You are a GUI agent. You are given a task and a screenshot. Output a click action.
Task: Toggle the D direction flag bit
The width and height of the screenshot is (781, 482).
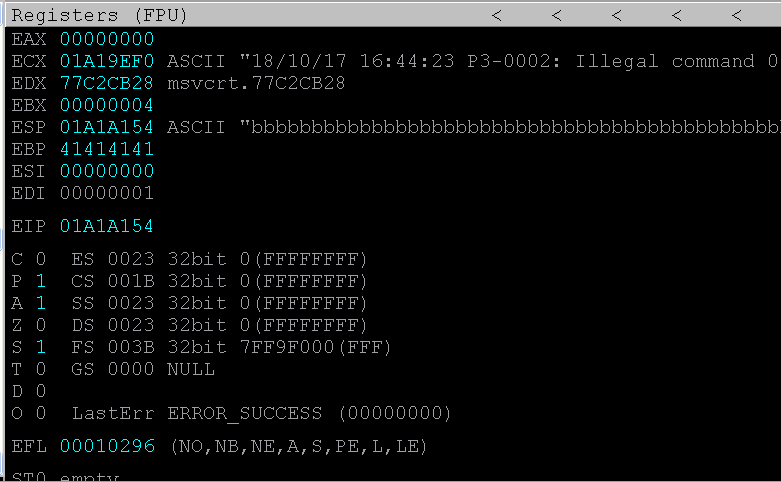[x=41, y=391]
